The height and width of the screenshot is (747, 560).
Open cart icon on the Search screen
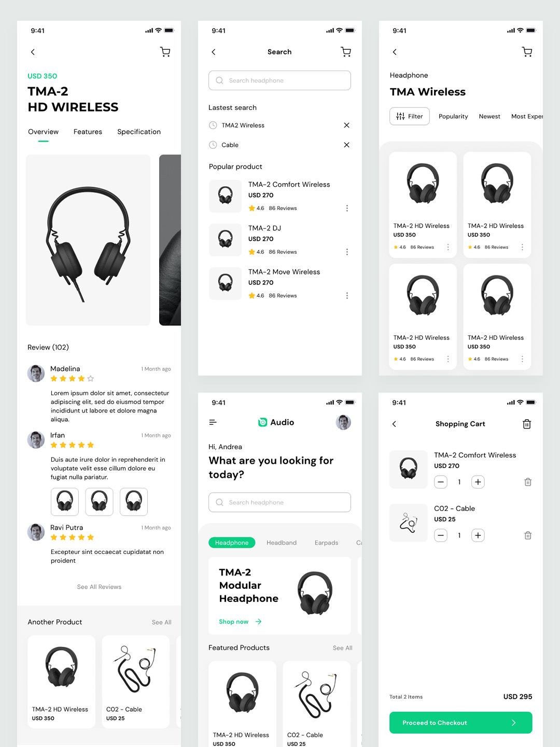coord(346,52)
